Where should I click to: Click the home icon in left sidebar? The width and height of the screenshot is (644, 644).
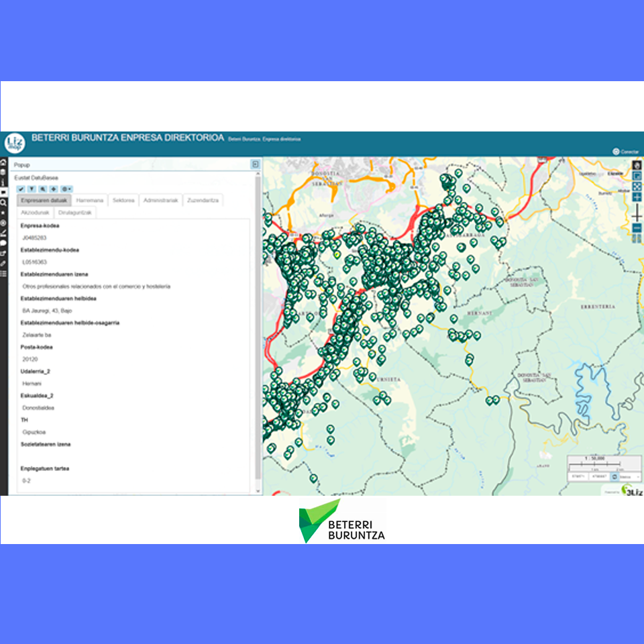coord(3,162)
